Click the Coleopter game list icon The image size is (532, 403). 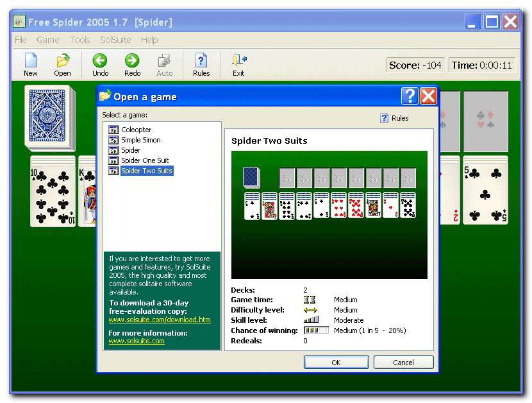[113, 130]
